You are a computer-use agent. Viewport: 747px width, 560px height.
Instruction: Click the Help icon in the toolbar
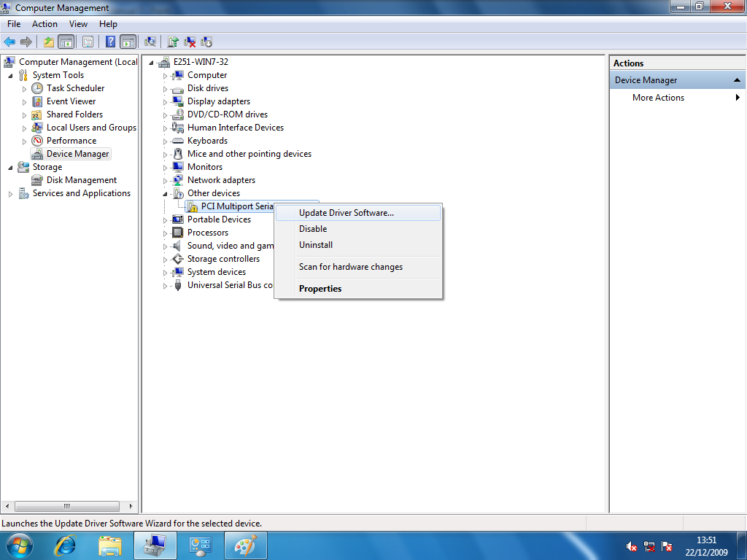[x=109, y=42]
